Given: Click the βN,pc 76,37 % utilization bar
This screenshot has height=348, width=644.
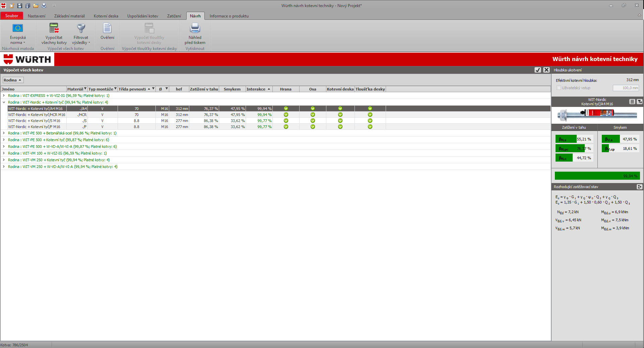Looking at the screenshot, I should click(574, 149).
